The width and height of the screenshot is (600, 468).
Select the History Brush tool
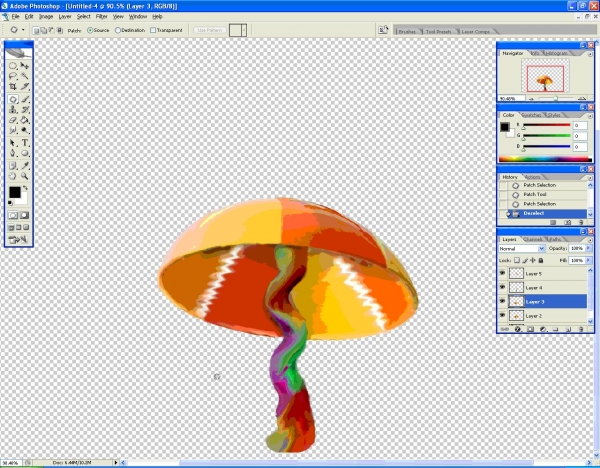(x=24, y=110)
